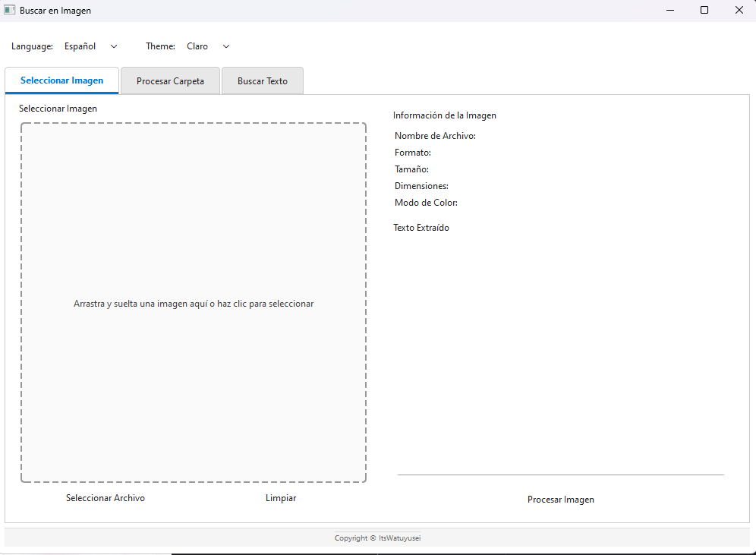
Task: Click the Texto Extraído heading
Action: pyautogui.click(x=421, y=227)
